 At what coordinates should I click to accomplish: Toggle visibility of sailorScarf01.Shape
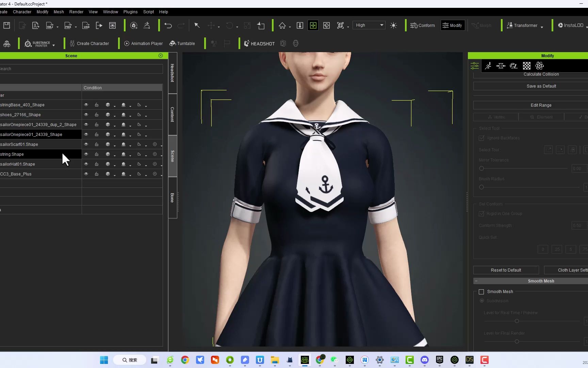(x=86, y=144)
